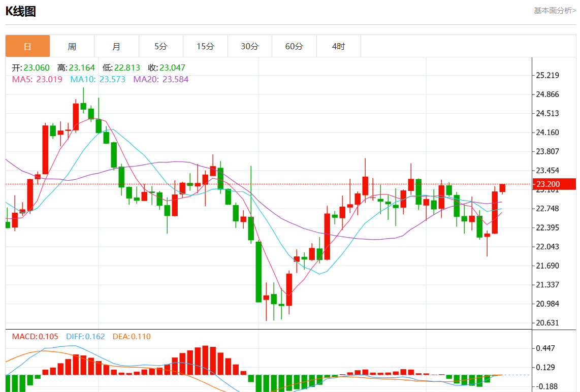Click the 24.866 price axis label

[547, 94]
